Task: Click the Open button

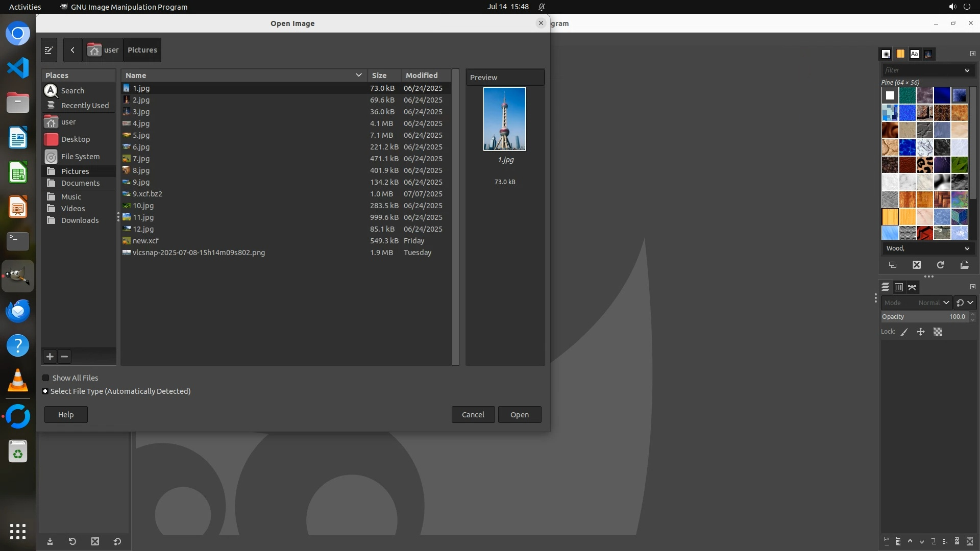Action: pos(519,414)
